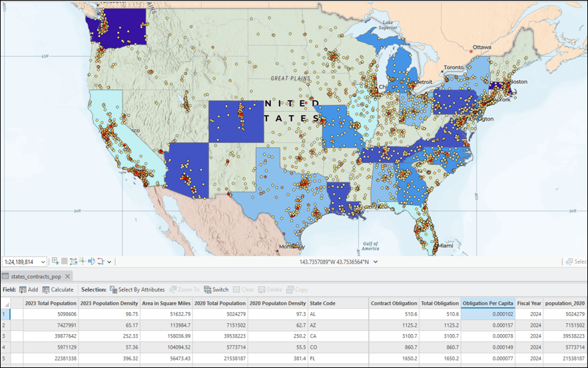Open the map scale dropdown
Viewport: 588px width, 368px height.
click(x=43, y=262)
